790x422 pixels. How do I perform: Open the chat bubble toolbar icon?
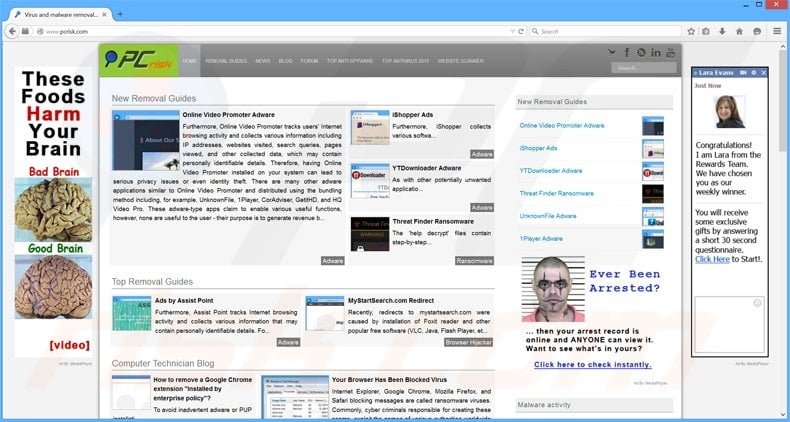coord(757,31)
